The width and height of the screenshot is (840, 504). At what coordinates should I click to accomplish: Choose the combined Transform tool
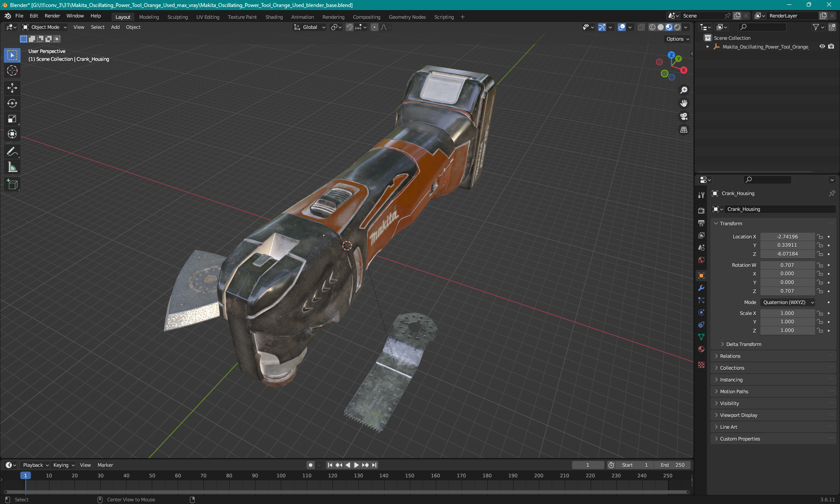tap(12, 134)
